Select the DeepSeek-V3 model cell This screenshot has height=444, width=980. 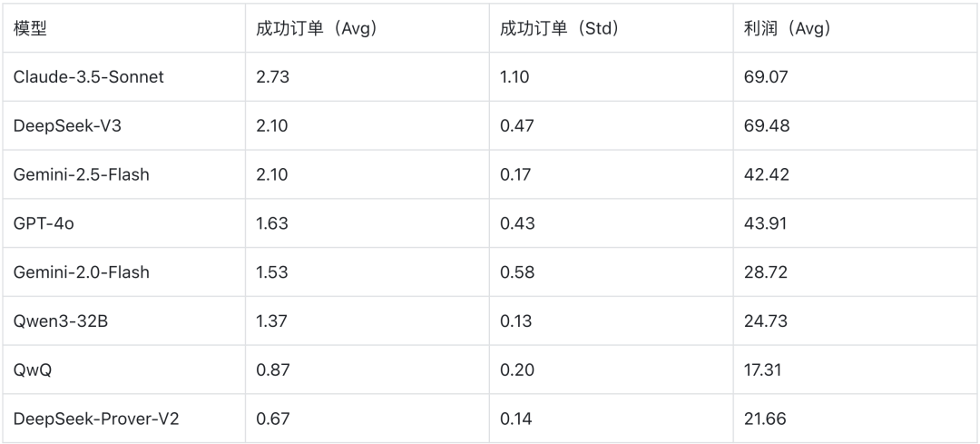point(67,126)
